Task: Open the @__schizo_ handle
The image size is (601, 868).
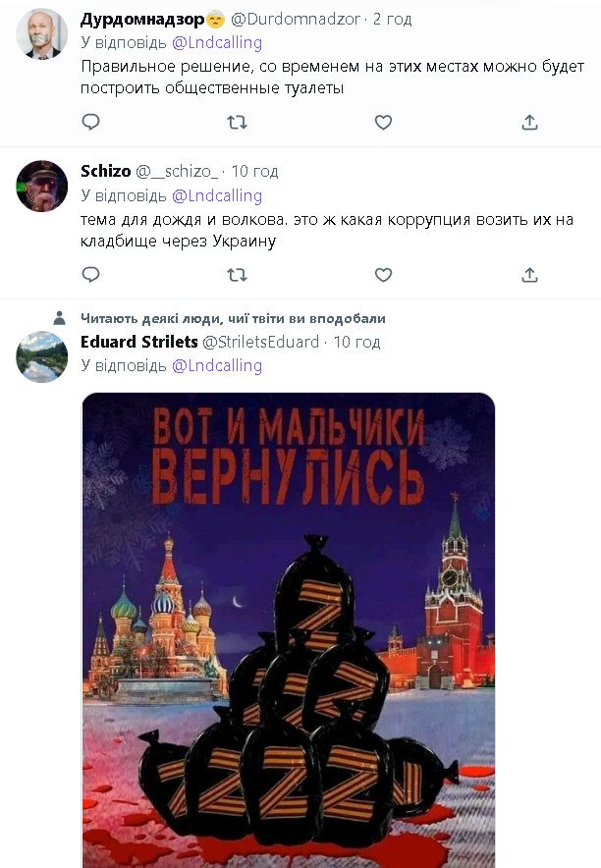Action: pyautogui.click(x=178, y=171)
